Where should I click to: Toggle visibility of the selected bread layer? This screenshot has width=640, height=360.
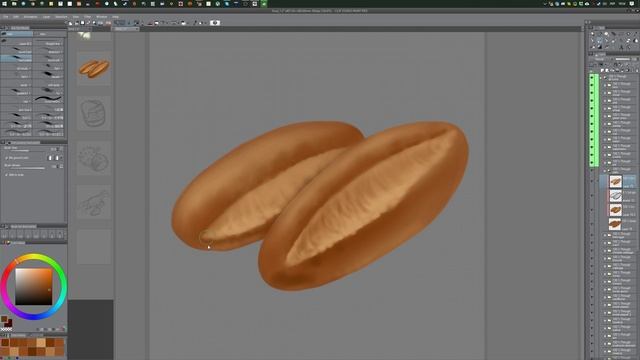click(592, 181)
